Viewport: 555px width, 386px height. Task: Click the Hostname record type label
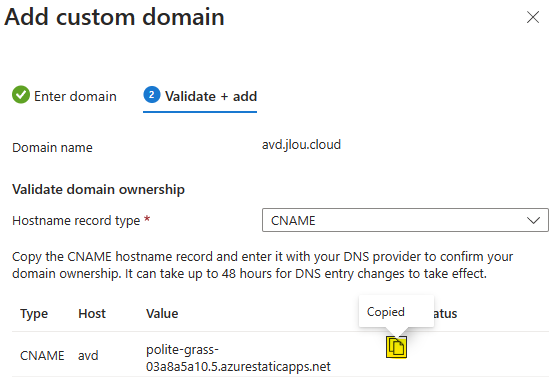76,221
